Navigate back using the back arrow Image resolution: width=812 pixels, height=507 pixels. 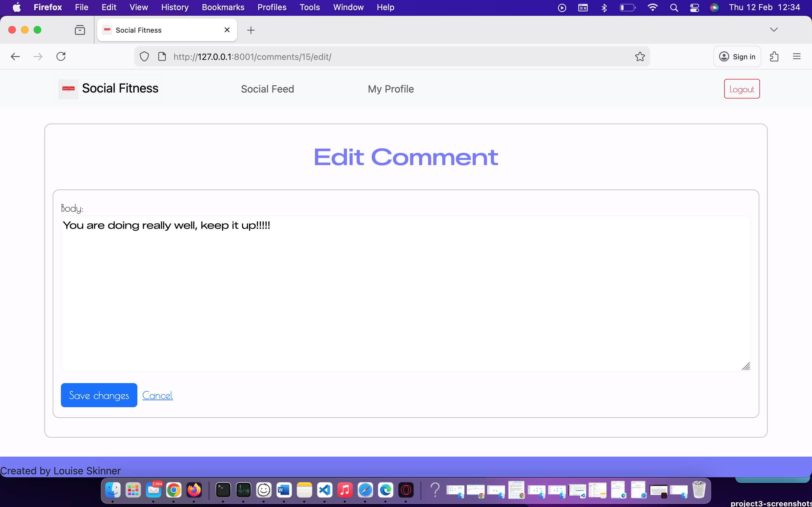(15, 56)
